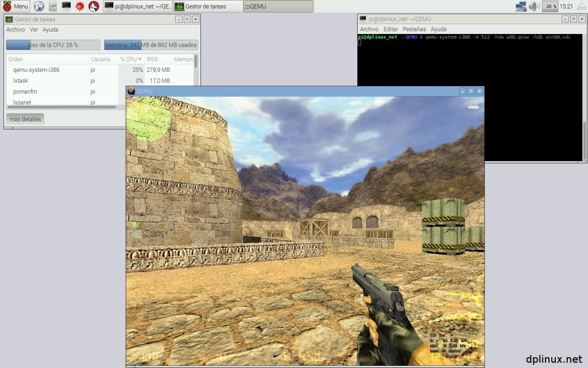Open Pestañas menu in the terminal

tap(414, 29)
